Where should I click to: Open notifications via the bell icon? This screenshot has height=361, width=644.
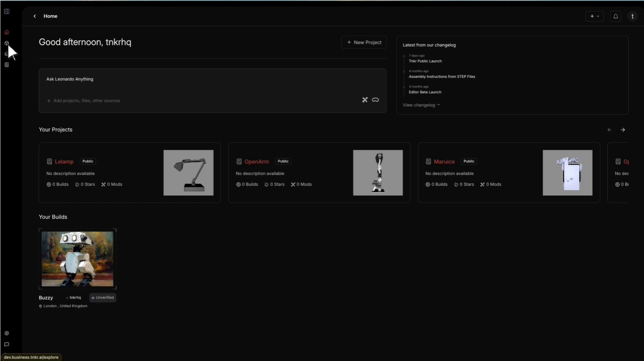point(615,16)
